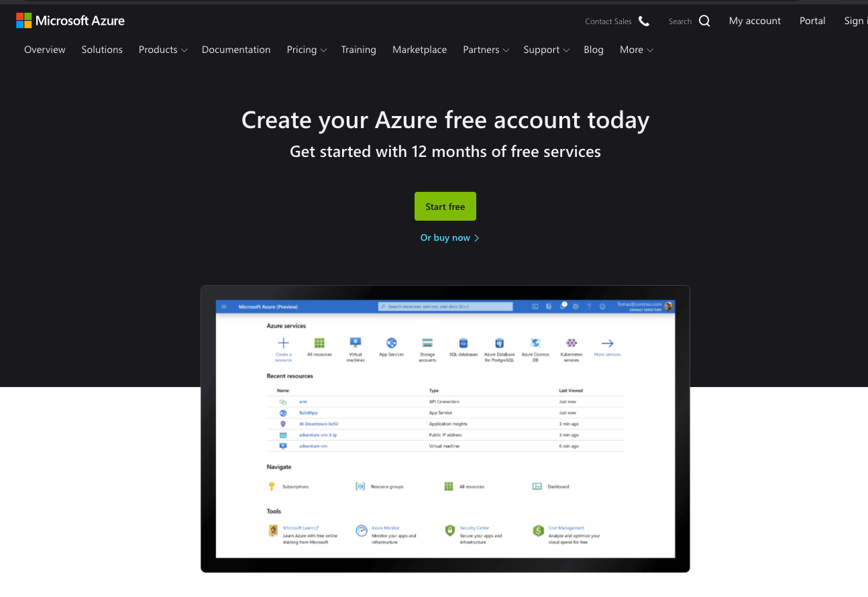This screenshot has width=868, height=597.
Task: Open the Documentation nav item
Action: pyautogui.click(x=236, y=50)
